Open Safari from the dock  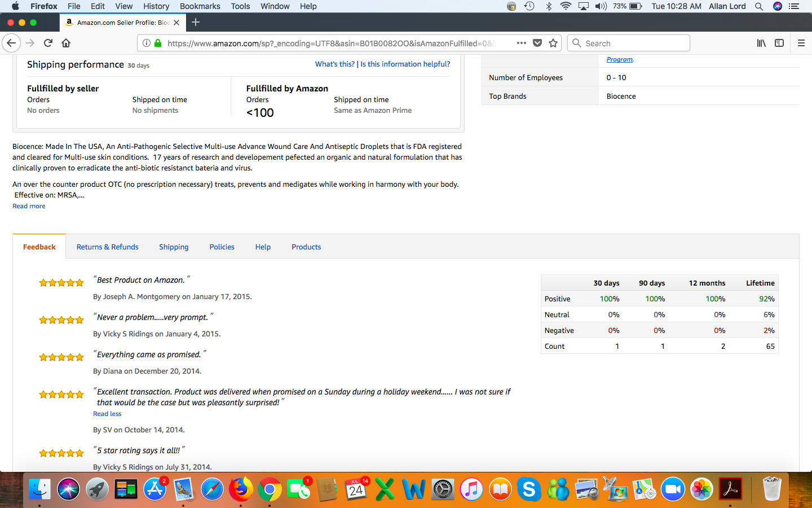212,489
